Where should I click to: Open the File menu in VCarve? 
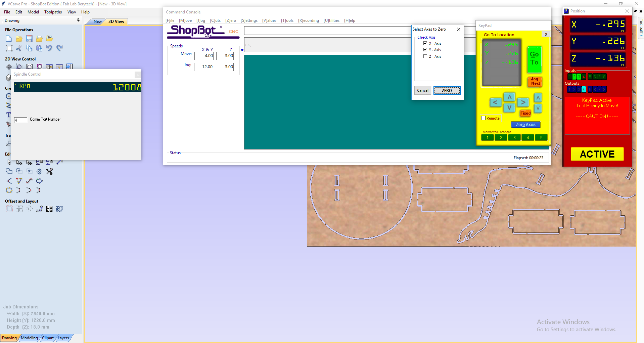[x=7, y=12]
